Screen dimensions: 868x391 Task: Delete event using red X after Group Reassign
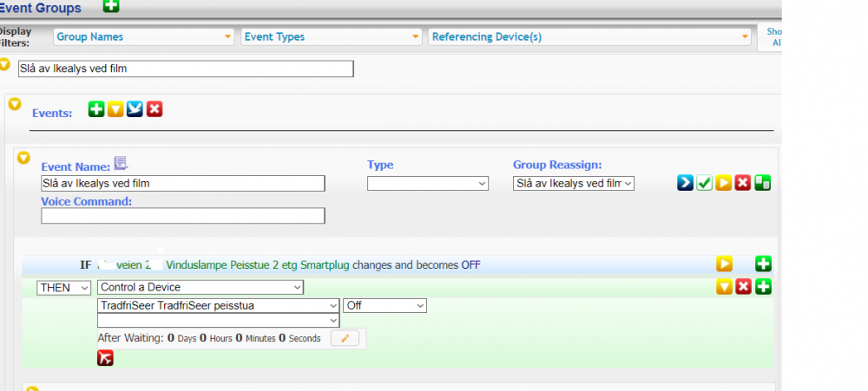point(743,183)
